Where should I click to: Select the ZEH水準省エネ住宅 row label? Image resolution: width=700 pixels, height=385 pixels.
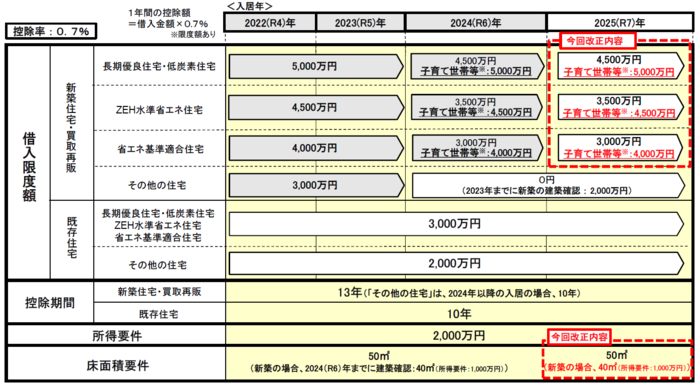[x=159, y=109]
